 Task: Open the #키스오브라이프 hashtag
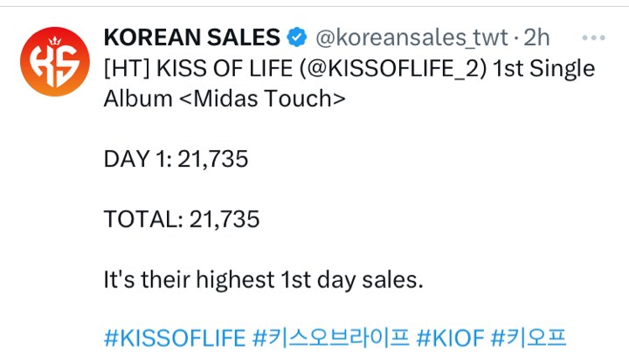pyautogui.click(x=331, y=338)
